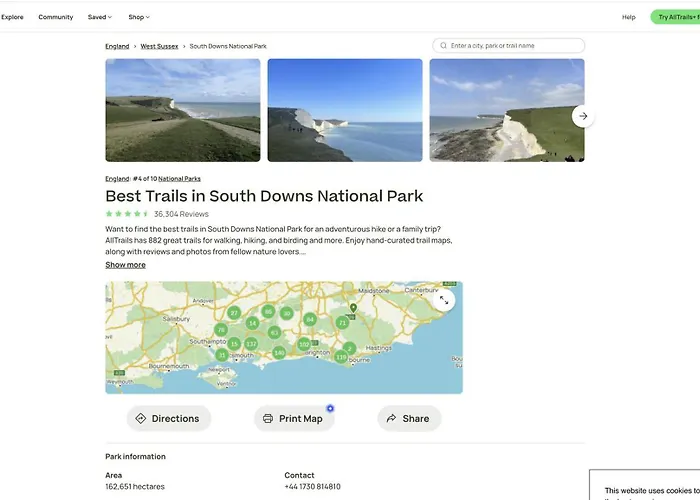Click the star rating icons
This screenshot has height=500, width=700.
[127, 214]
